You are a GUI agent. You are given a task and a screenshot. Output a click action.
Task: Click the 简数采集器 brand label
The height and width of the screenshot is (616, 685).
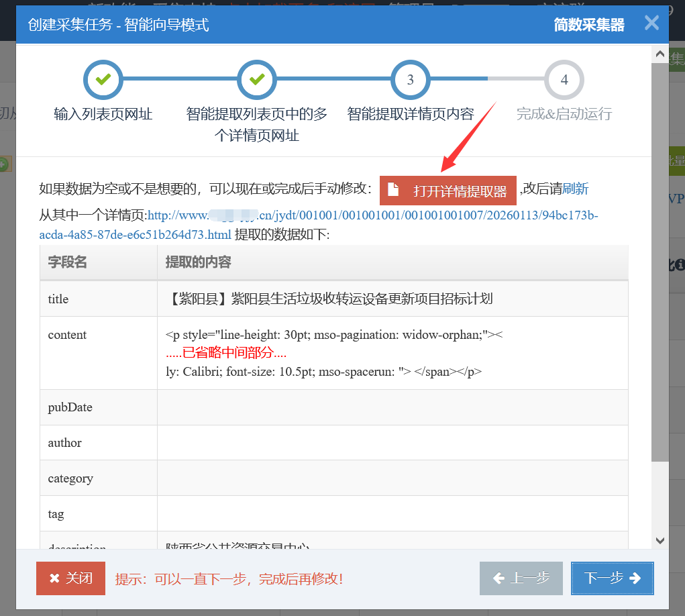click(588, 25)
